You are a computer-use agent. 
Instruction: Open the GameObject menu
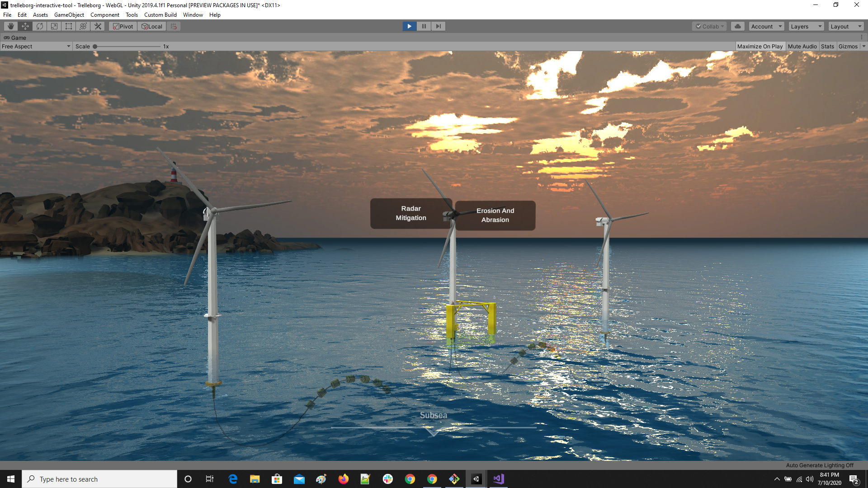click(69, 15)
